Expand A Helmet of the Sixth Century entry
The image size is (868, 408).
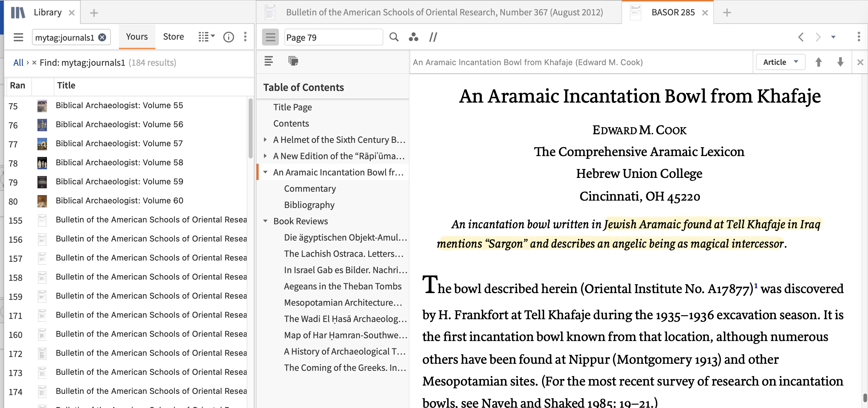(x=265, y=139)
